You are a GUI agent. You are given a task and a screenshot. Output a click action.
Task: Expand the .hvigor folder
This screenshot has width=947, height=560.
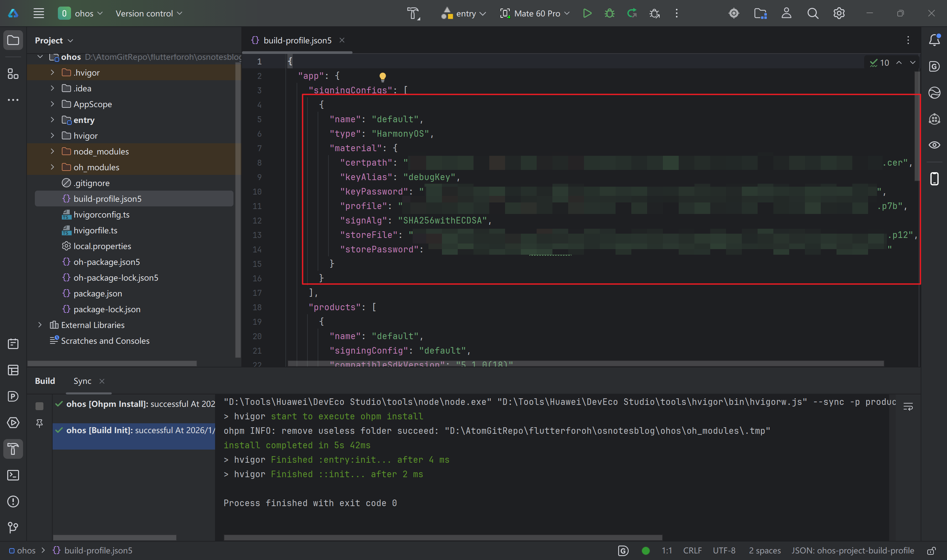(x=52, y=72)
